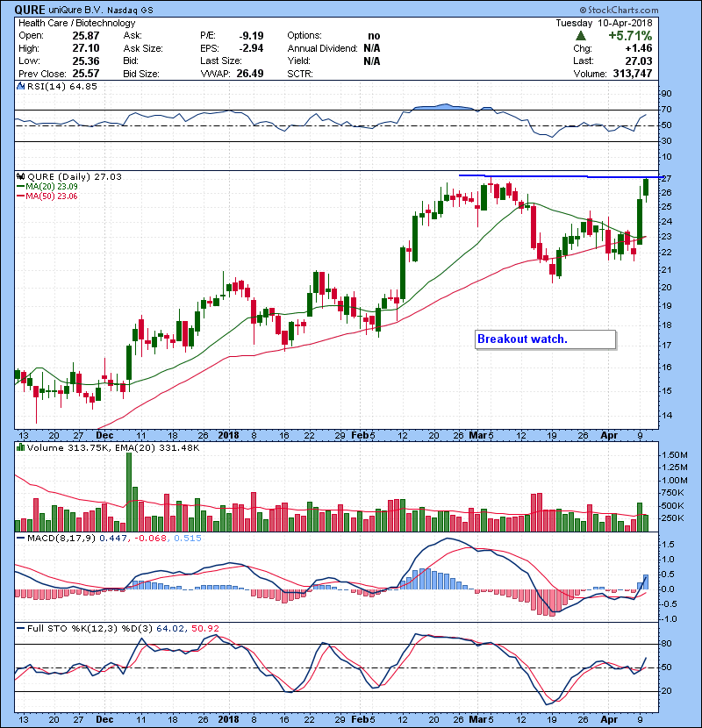702x728 pixels.
Task: Click the MACD histogram value 0.515
Action: point(188,539)
